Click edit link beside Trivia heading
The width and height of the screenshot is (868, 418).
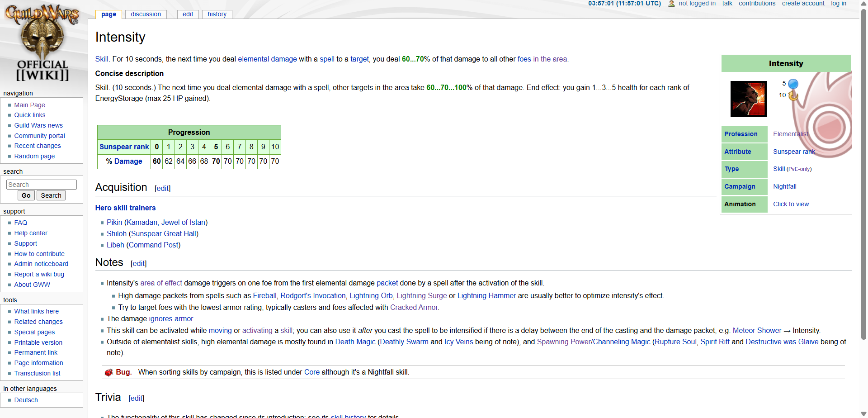(137, 399)
